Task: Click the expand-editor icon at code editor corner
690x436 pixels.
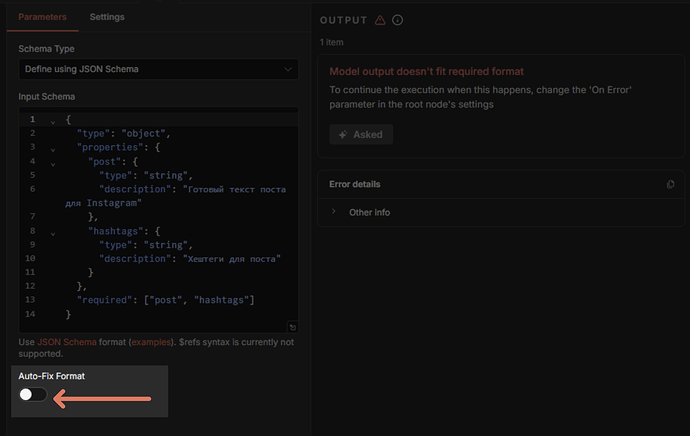Action: pyautogui.click(x=292, y=326)
